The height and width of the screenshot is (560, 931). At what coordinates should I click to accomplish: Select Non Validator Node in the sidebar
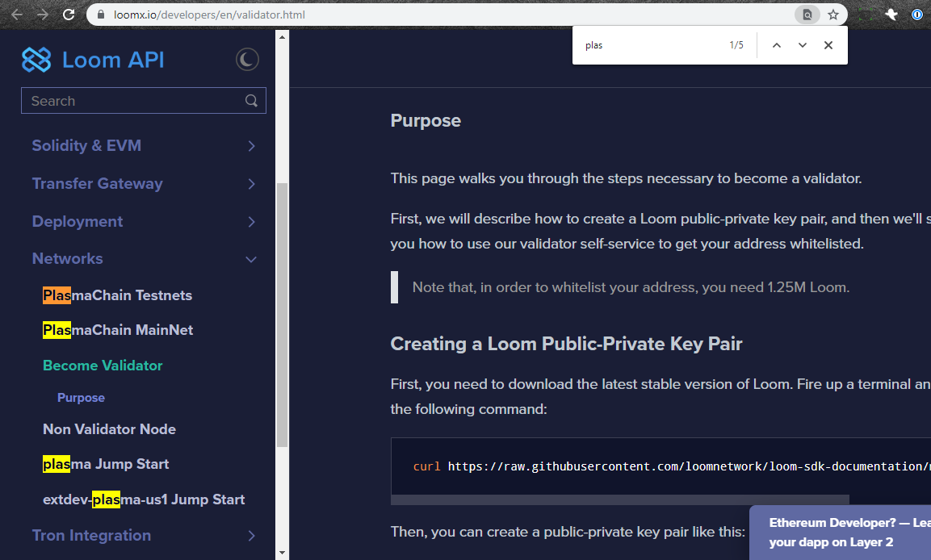pyautogui.click(x=109, y=428)
